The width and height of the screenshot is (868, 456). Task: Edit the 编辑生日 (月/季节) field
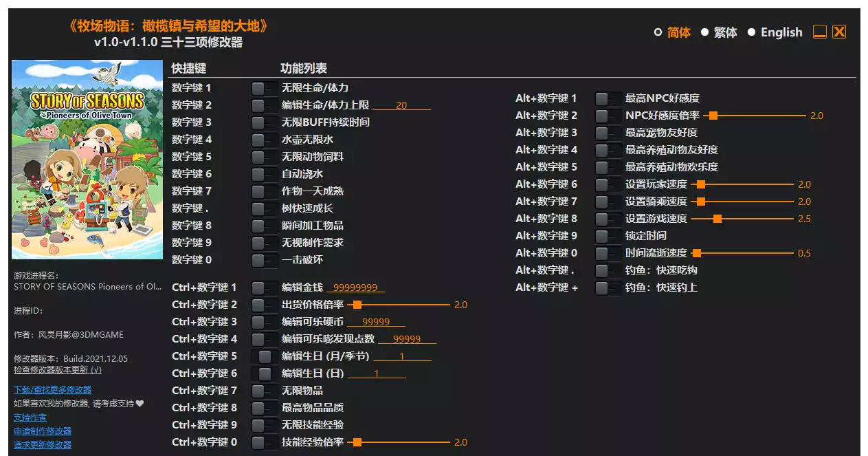point(402,356)
